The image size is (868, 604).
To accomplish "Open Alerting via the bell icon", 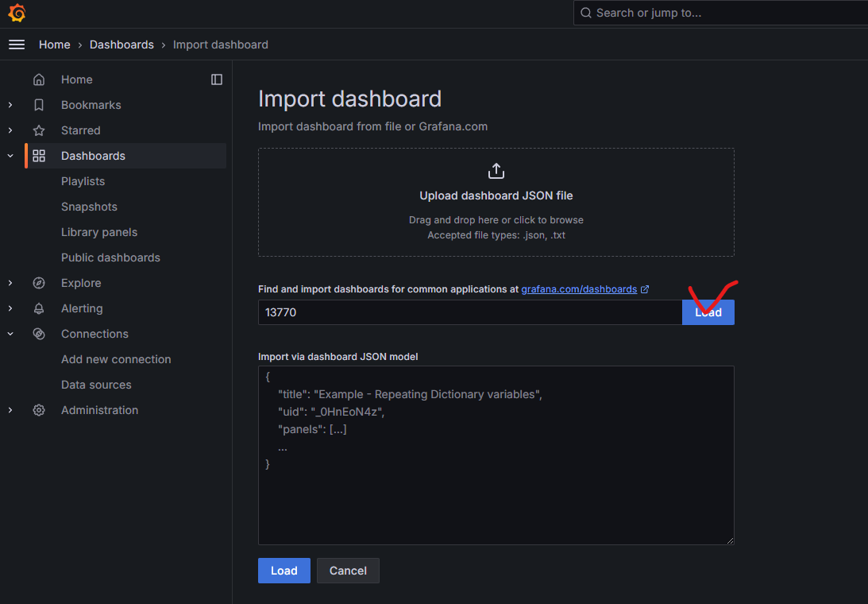I will click(38, 308).
